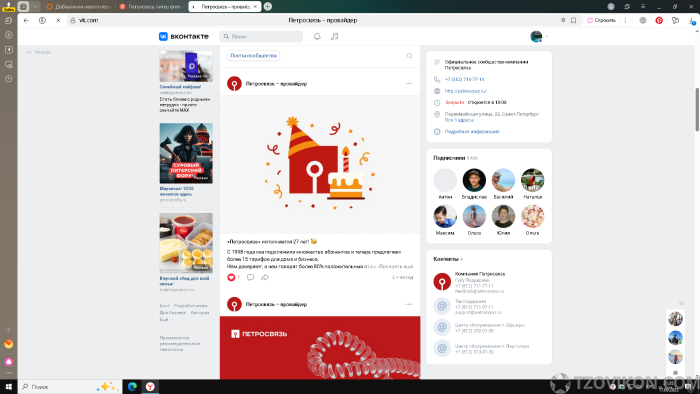This screenshot has width=700, height=394.
Task: Open subscriber Vladislav avatar
Action: point(474,180)
